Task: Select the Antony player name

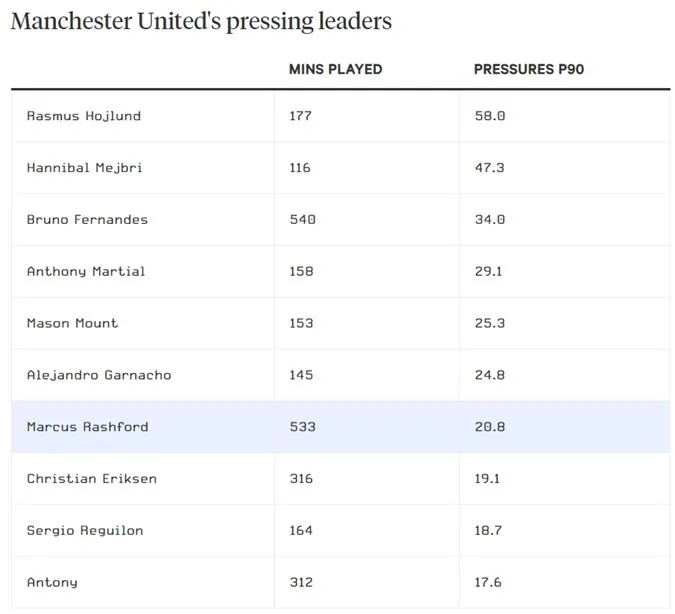Action: coord(52,583)
